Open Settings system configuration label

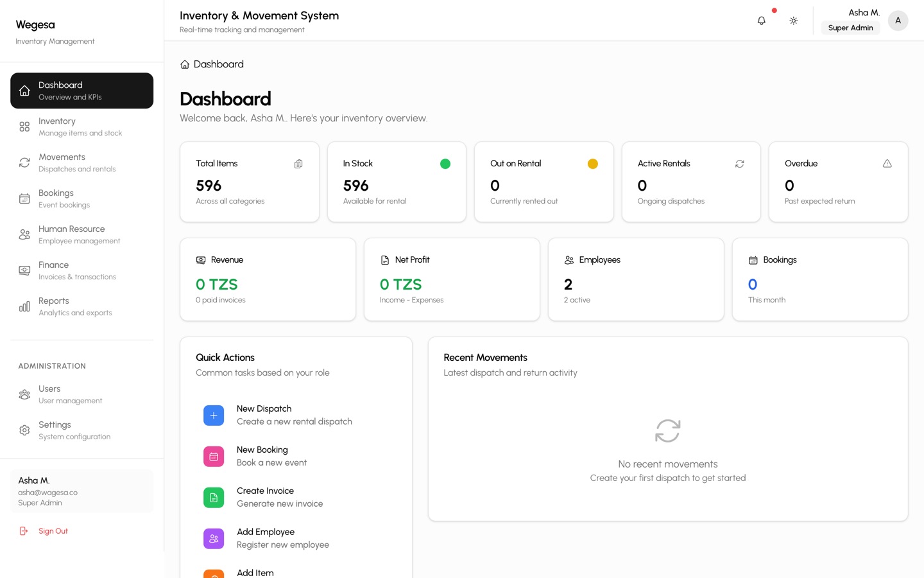(55, 425)
